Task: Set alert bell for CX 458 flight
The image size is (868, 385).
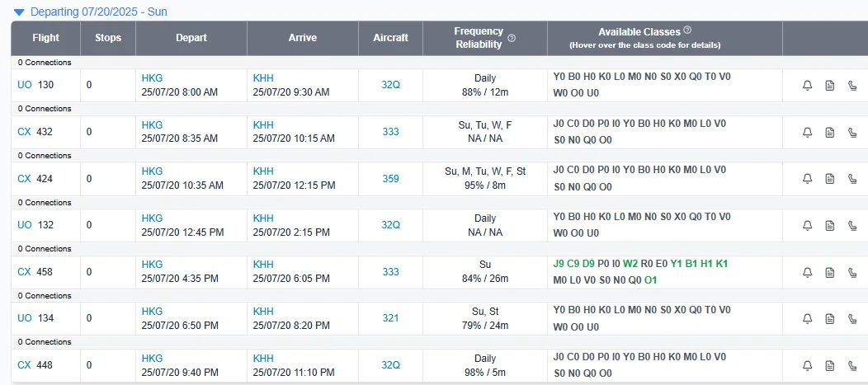Action: (807, 272)
